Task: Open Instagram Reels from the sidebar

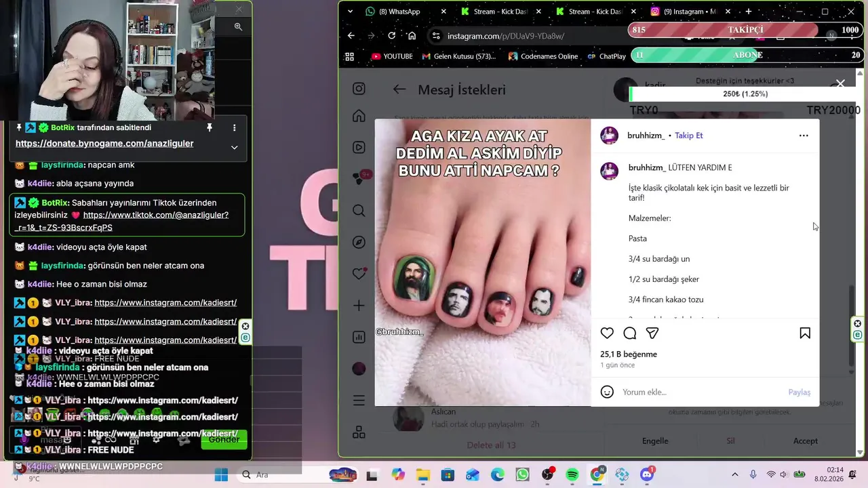Action: point(359,147)
